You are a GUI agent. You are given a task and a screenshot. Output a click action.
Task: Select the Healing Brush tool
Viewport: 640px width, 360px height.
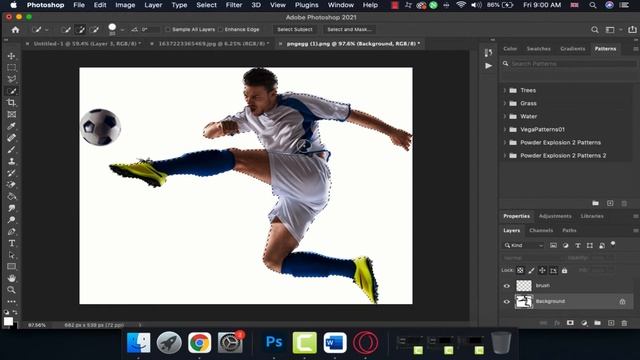click(11, 138)
